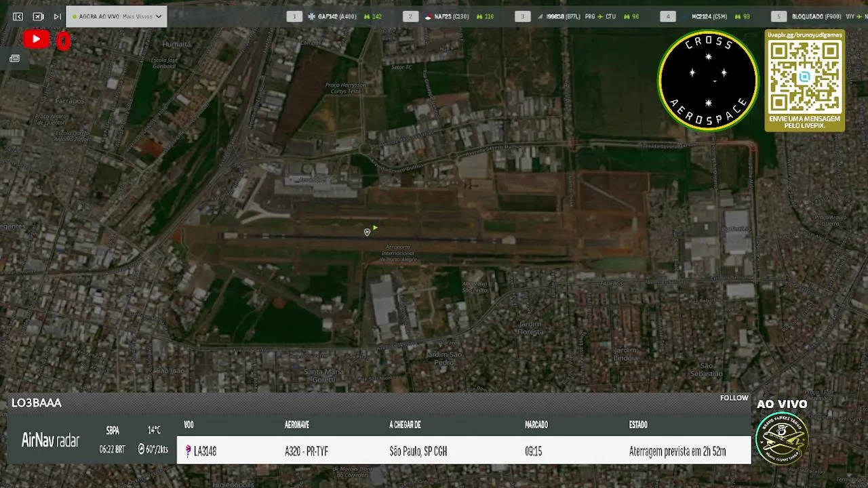Click the LATAM airline icon beside LA3148

[x=189, y=451]
